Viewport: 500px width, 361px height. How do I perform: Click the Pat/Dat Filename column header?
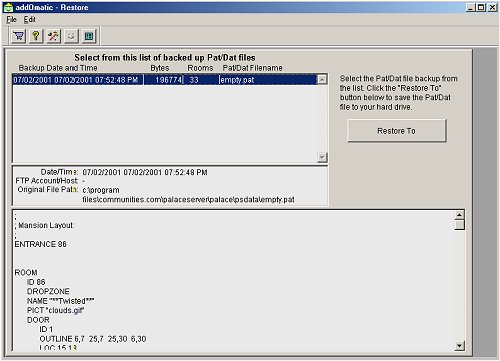(x=252, y=68)
